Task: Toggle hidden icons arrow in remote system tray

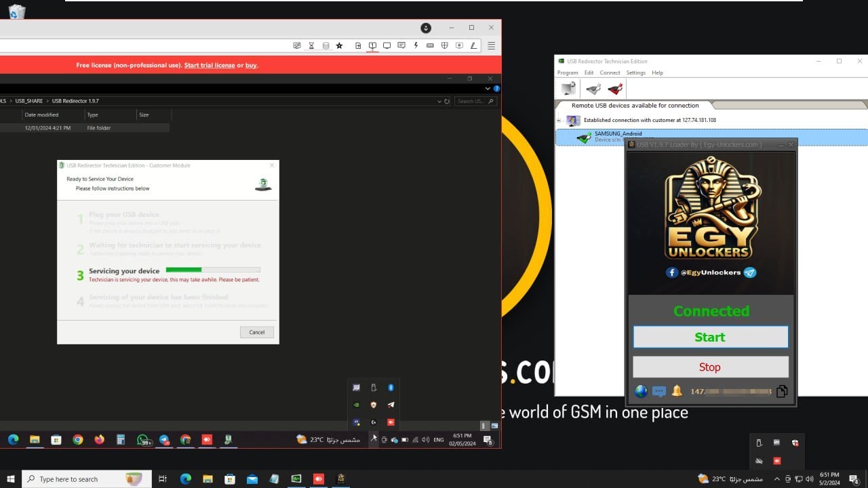Action: 373,440
